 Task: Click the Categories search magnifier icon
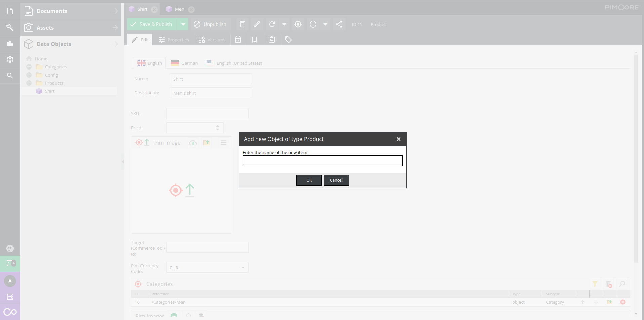622,284
